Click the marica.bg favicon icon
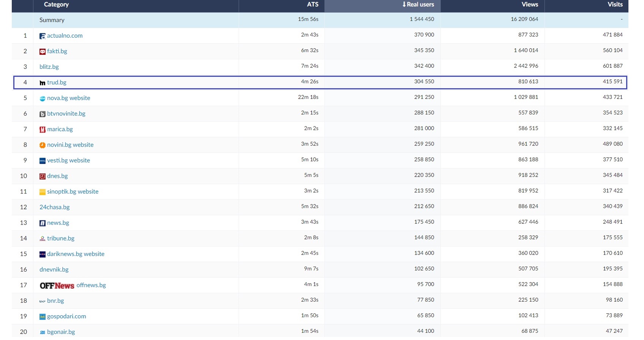The height and width of the screenshot is (340, 644). [x=43, y=130]
